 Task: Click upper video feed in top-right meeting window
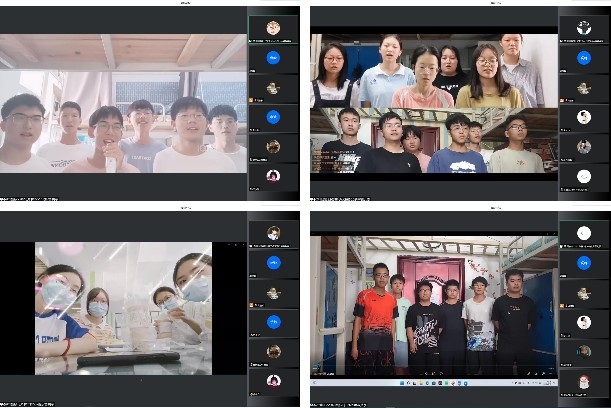pos(433,71)
